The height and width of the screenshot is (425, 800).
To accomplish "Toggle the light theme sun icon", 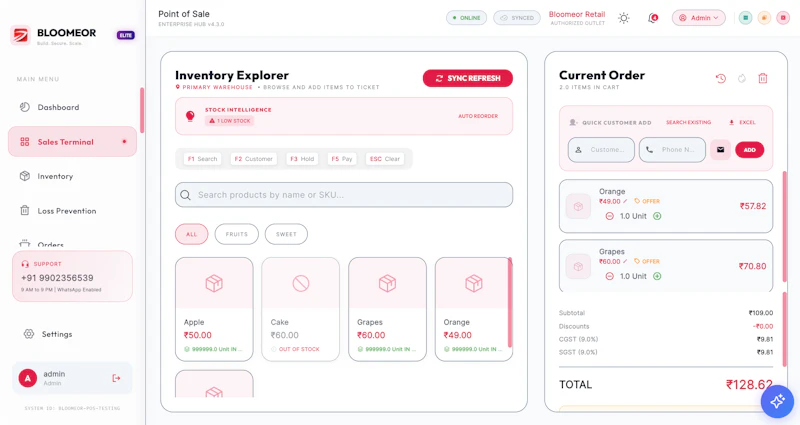I will coord(623,18).
